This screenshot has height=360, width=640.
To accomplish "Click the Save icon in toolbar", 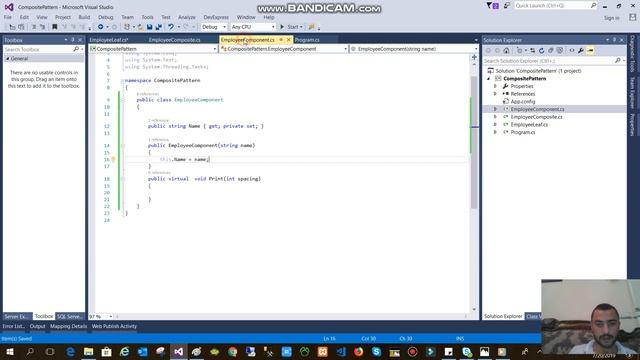I will (x=149, y=27).
